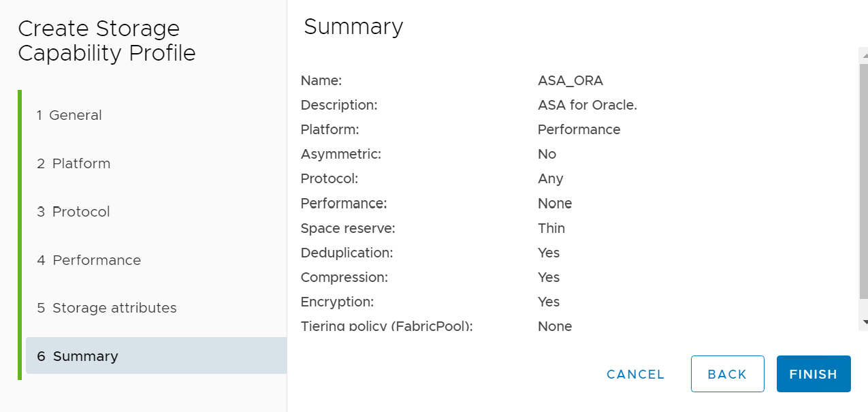Jump to the Performance step
This screenshot has height=412, width=868.
pyautogui.click(x=89, y=260)
